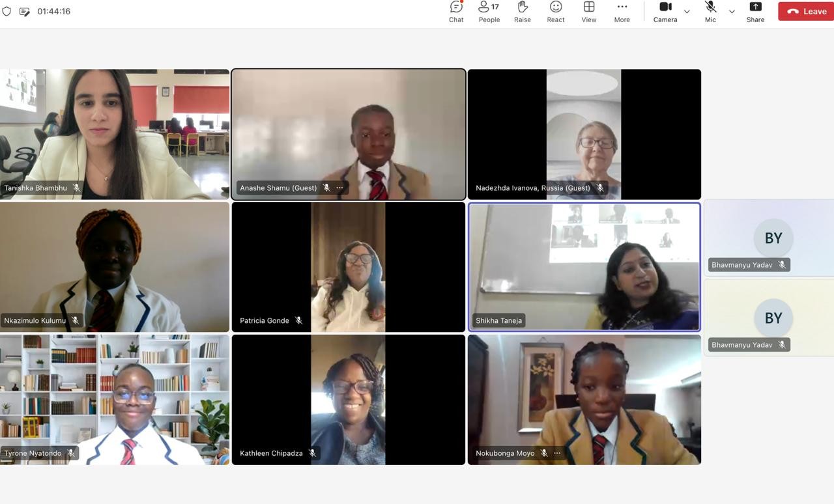Leave the meeting
The height and width of the screenshot is (504, 834).
[x=806, y=11]
